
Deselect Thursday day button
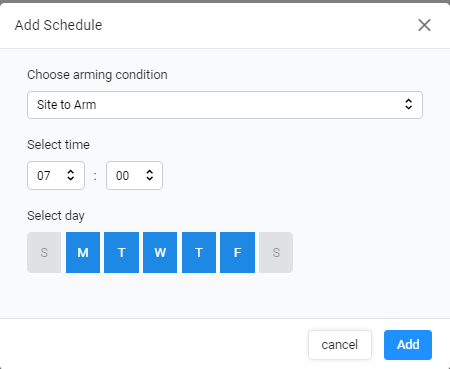pyautogui.click(x=199, y=253)
